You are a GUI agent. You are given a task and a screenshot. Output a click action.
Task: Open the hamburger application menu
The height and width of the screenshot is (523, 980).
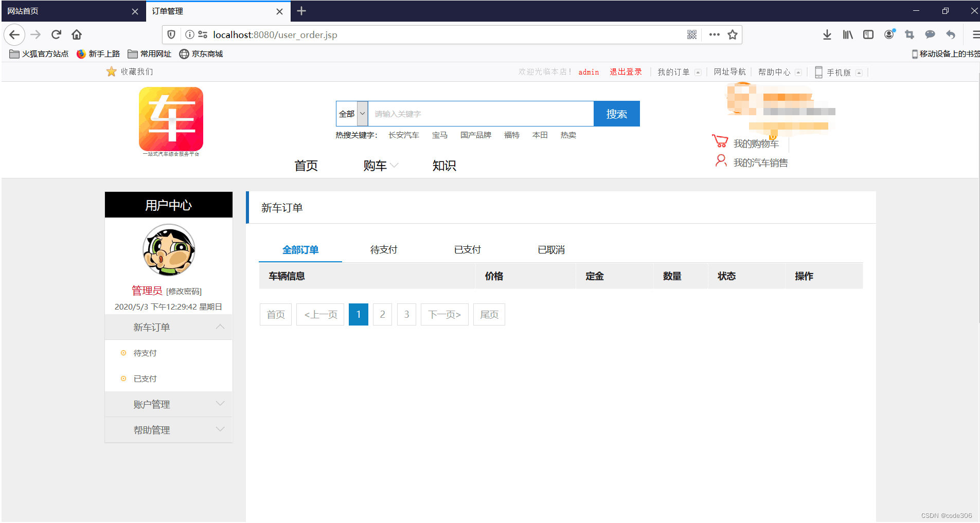[975, 34]
